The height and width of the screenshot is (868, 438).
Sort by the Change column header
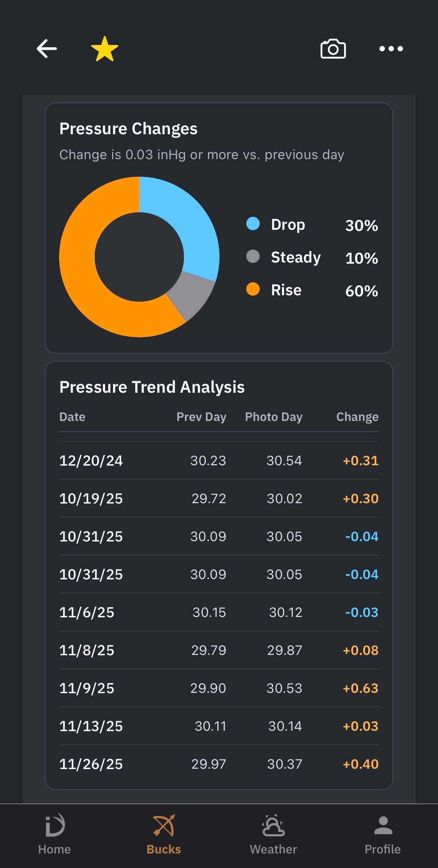357,417
